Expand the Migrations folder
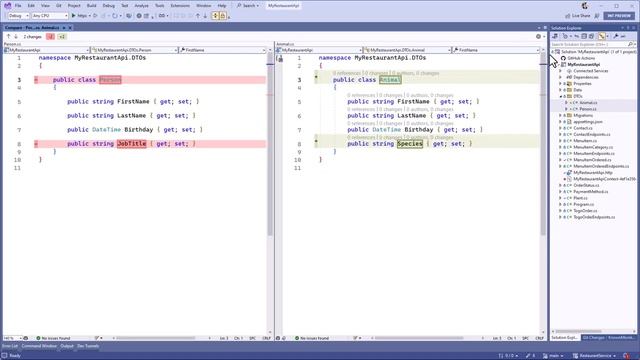This screenshot has width=640, height=360. pyautogui.click(x=560, y=116)
